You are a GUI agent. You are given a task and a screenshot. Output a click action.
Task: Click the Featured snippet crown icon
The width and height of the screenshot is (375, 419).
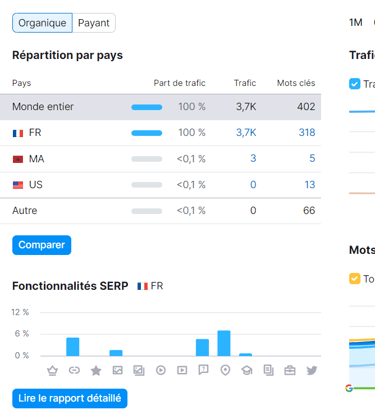(x=52, y=370)
